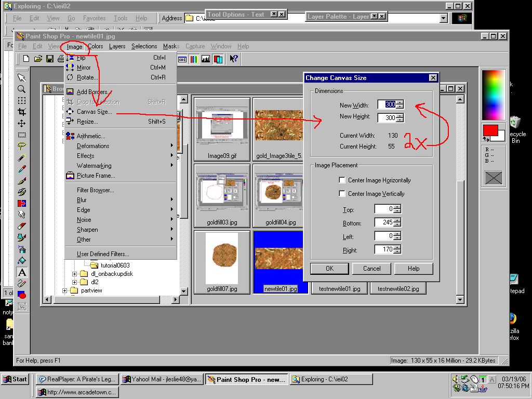The height and width of the screenshot is (399, 532).
Task: Click the New image toolbar icon
Action: tap(26, 59)
